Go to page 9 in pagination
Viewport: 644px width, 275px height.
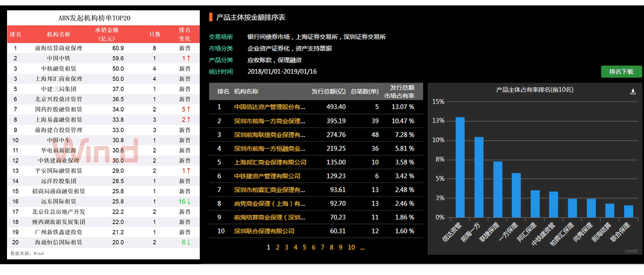340,247
